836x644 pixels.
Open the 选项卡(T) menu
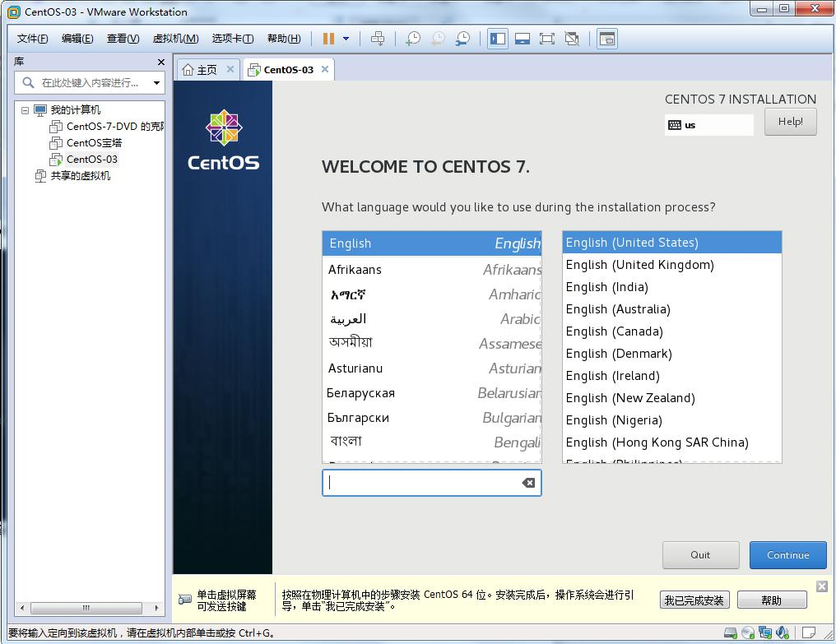(233, 39)
